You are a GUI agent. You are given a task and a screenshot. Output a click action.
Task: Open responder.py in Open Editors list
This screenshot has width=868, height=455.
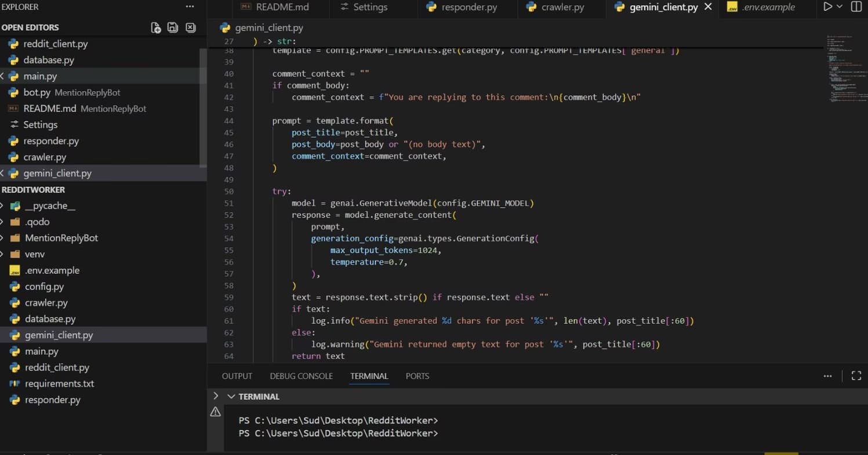pos(51,141)
